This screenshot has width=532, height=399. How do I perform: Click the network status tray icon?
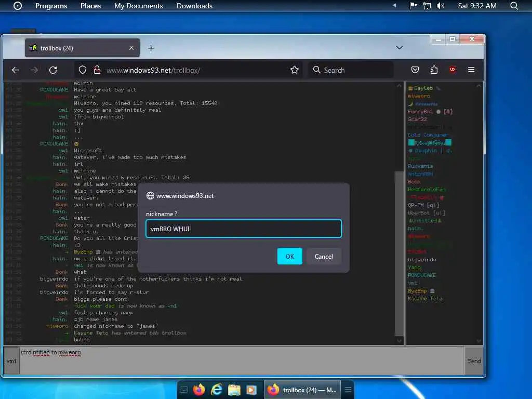[x=427, y=6]
